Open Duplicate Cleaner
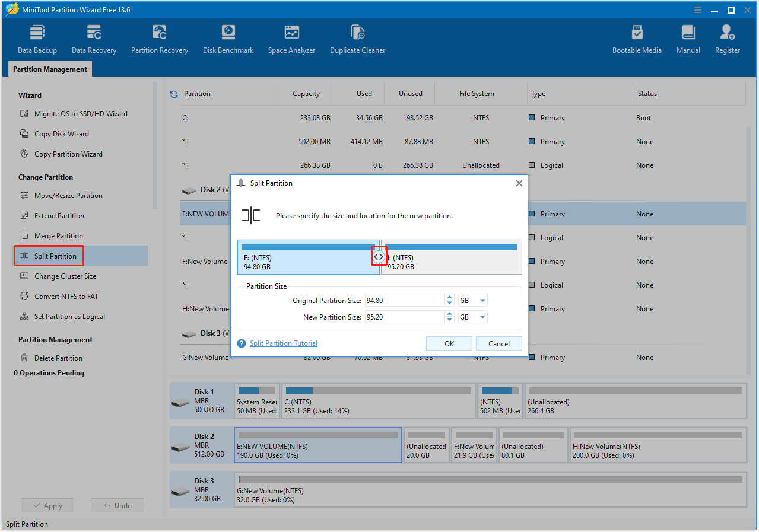The width and height of the screenshot is (759, 532). [x=357, y=39]
